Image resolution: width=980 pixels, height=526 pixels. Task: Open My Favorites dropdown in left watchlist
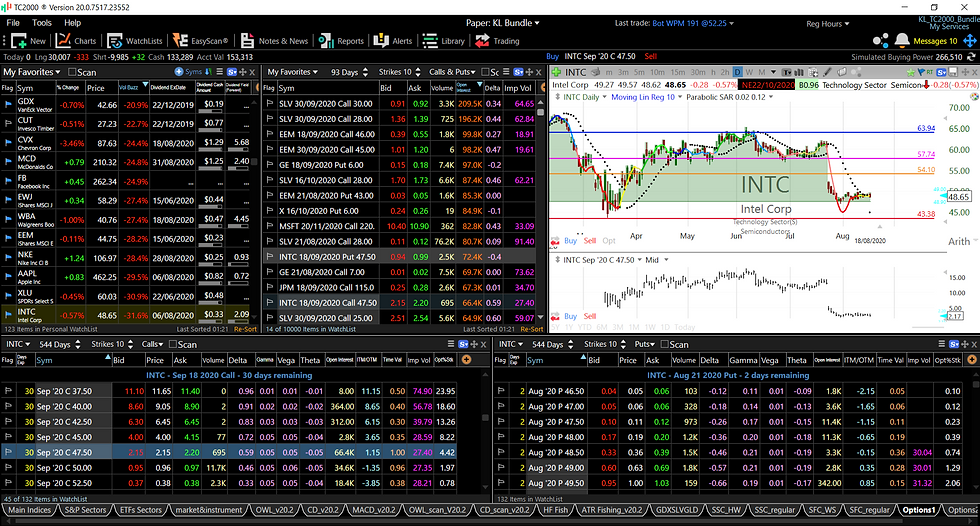(x=32, y=72)
